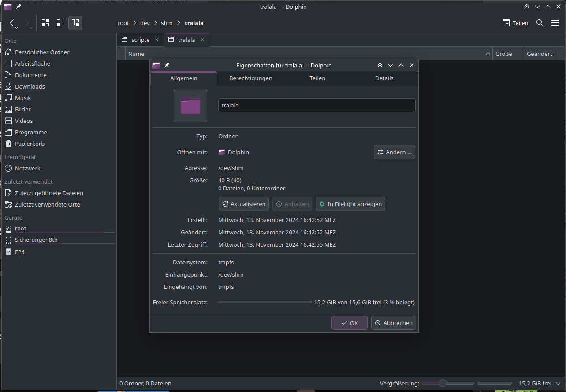Open Zuletzt verwendete Orte
This screenshot has height=392, width=566.
59,204
